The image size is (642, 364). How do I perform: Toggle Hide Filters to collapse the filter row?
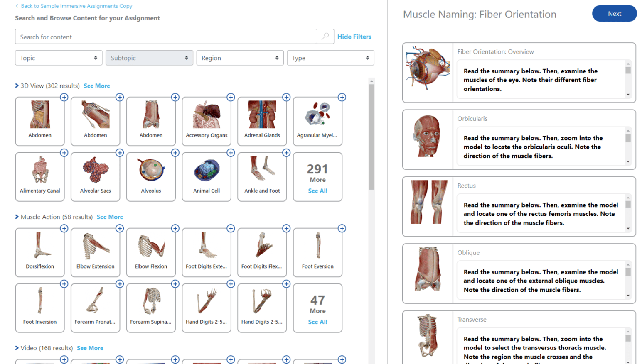point(354,37)
